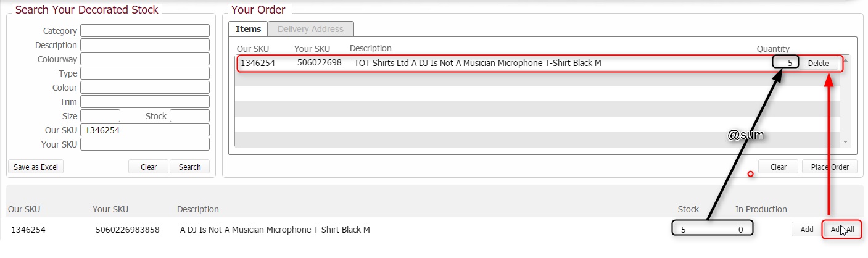Clear the order using the Clear button
The image size is (868, 258).
click(778, 167)
